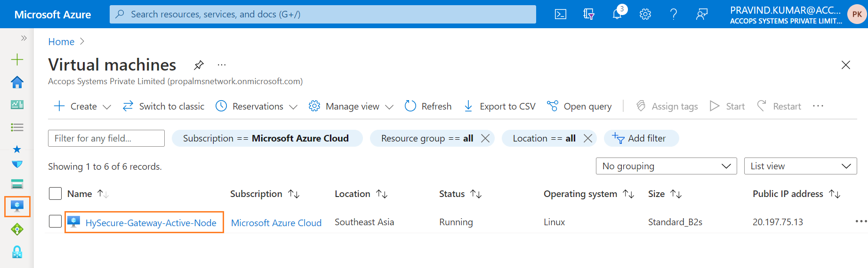Click the Microsoft Azure logo text

[x=53, y=15]
